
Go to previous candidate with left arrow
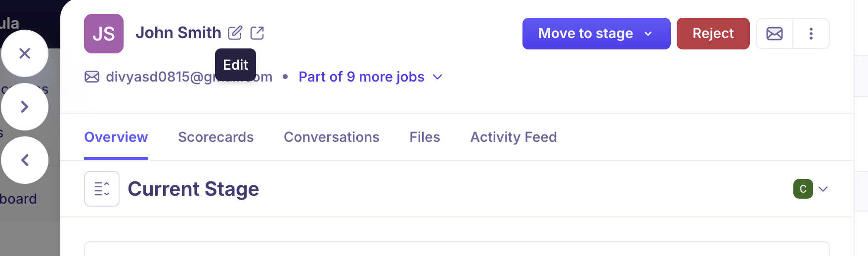[x=25, y=160]
